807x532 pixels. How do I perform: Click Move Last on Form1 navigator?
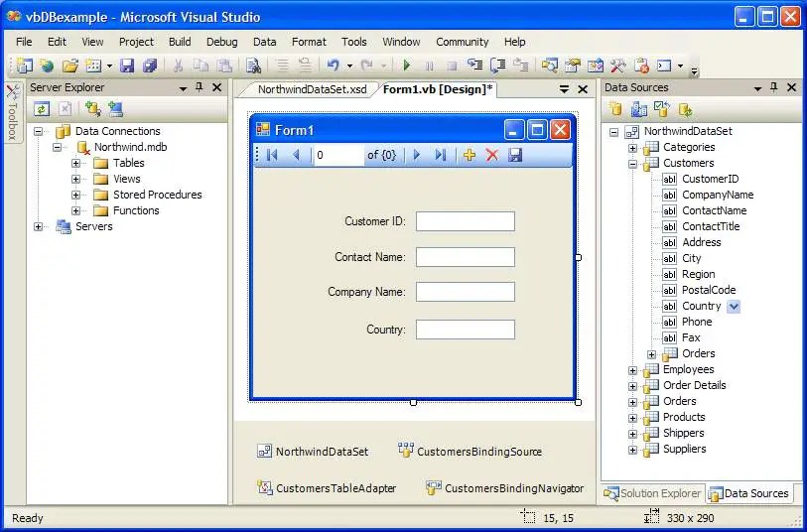pyautogui.click(x=441, y=155)
